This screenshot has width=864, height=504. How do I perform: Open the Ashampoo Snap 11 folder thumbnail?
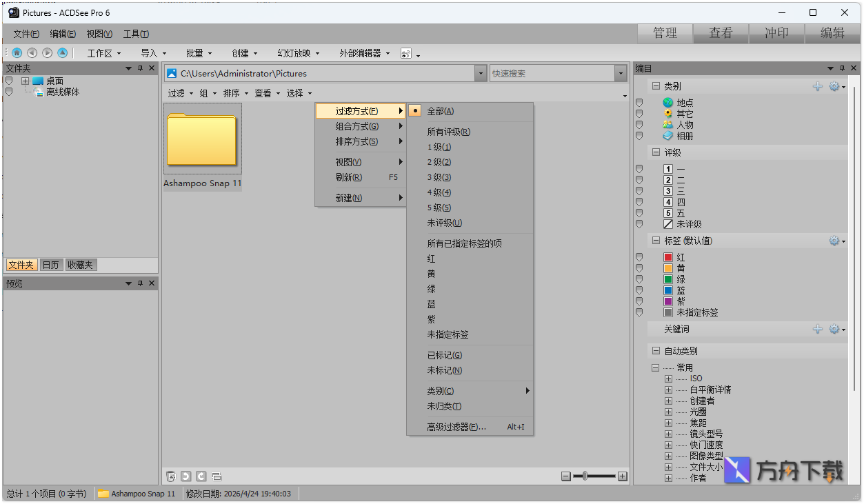pyautogui.click(x=202, y=138)
